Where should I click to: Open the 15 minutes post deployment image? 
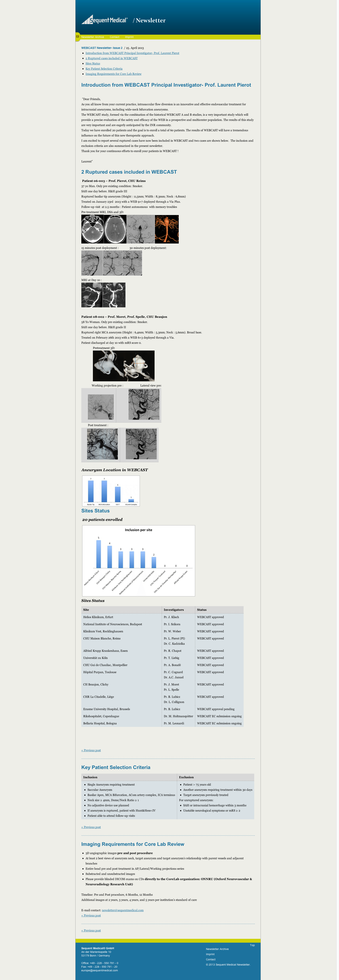coord(92,263)
